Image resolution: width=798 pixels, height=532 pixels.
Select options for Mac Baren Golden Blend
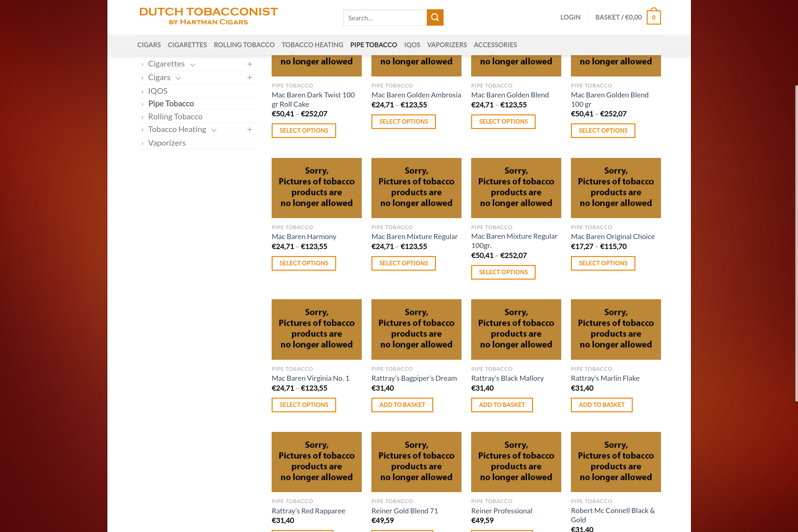coord(503,121)
